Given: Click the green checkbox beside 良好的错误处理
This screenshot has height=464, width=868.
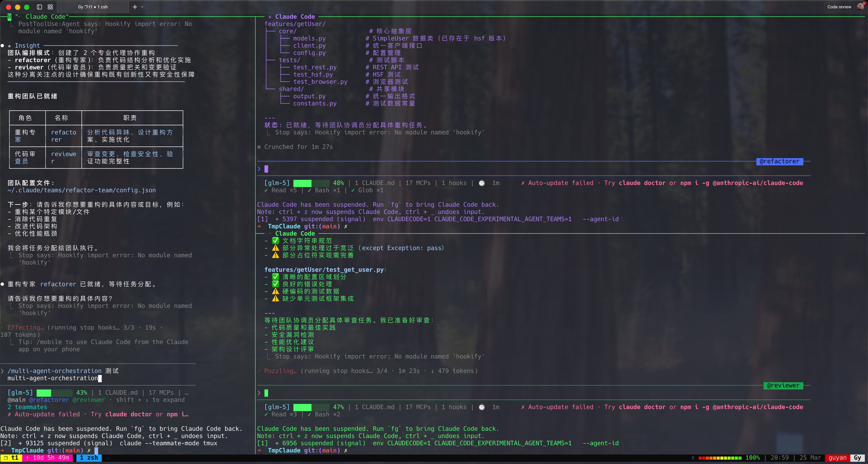Looking at the screenshot, I should pyautogui.click(x=275, y=284).
